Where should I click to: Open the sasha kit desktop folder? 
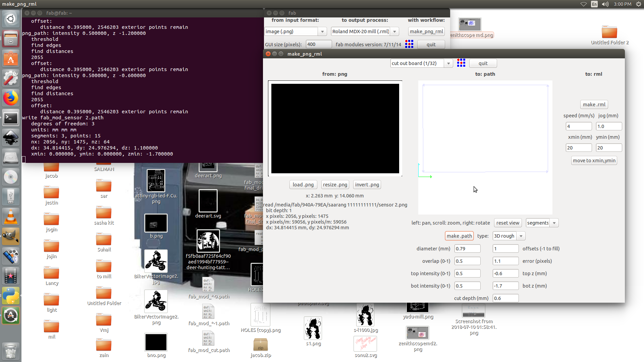point(104,216)
